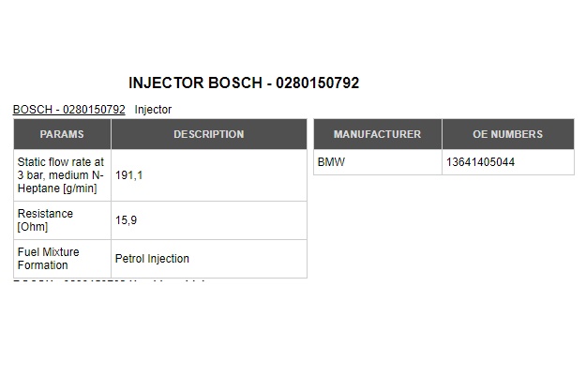Screen dimensions: 586x392
Task: Select the Resistance [Ohm] parameter cell
Action: (62, 220)
